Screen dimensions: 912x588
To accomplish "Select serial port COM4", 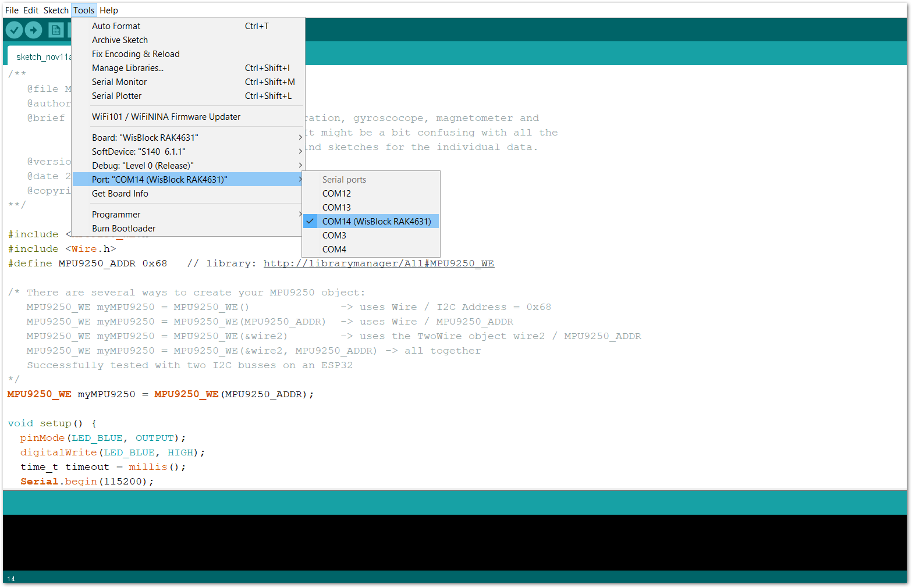I will click(x=371, y=250).
